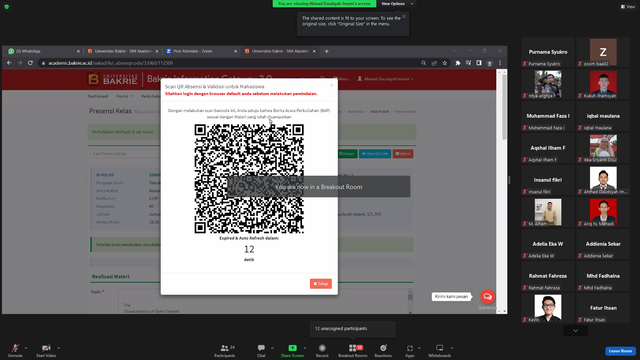The width and height of the screenshot is (640, 360).
Task: Open Reactions menu
Action: click(383, 350)
